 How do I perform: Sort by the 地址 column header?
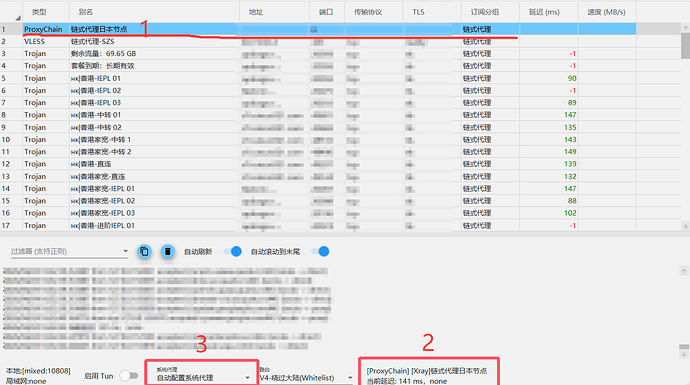coord(274,12)
